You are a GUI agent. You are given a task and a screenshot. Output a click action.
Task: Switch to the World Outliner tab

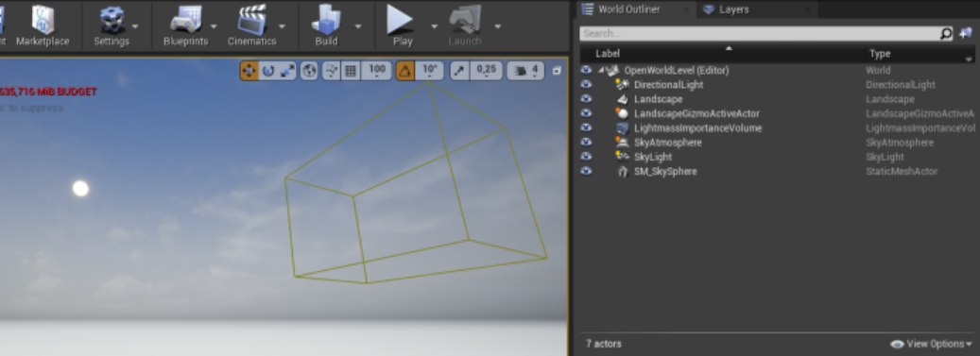tap(628, 9)
